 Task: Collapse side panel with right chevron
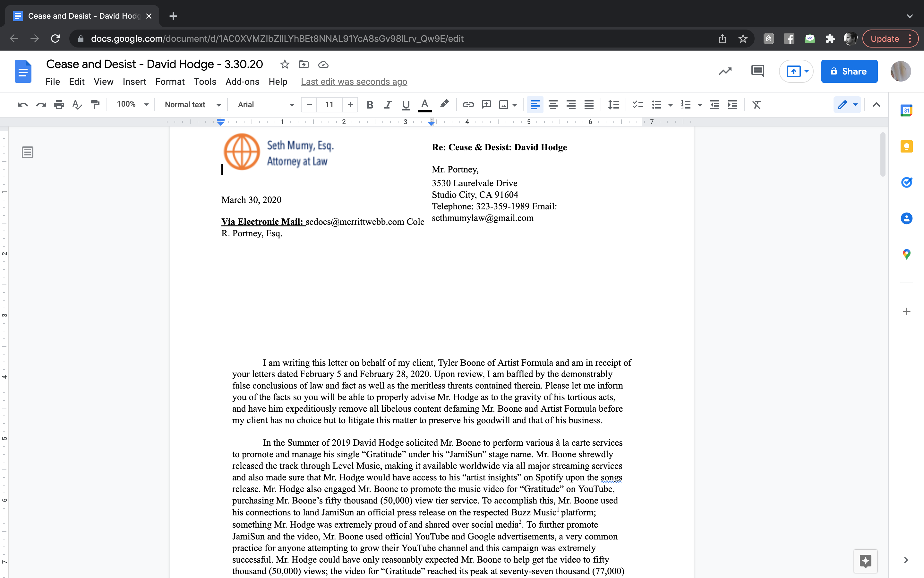(906, 560)
